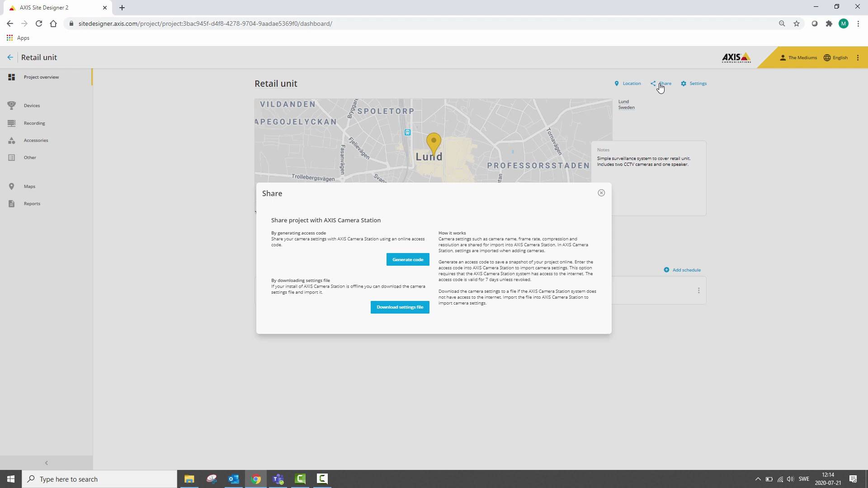868x488 pixels.
Task: Click the Devices camera icon
Action: 12,106
